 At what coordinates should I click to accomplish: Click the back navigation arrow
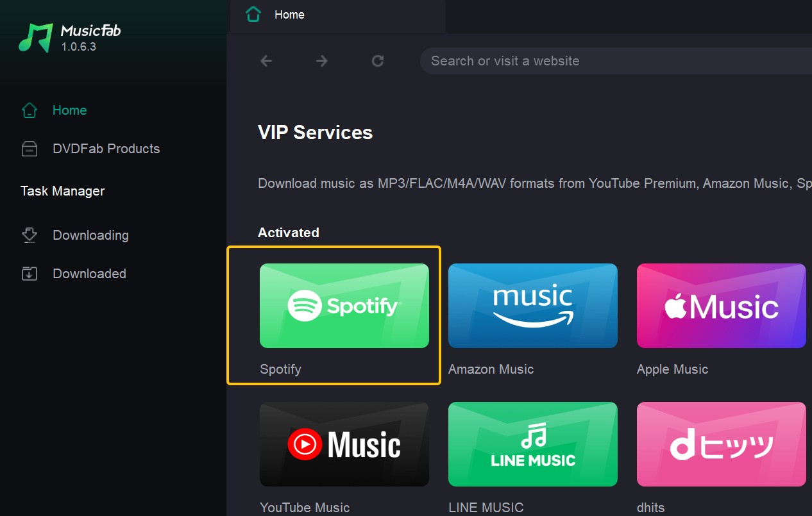click(266, 61)
